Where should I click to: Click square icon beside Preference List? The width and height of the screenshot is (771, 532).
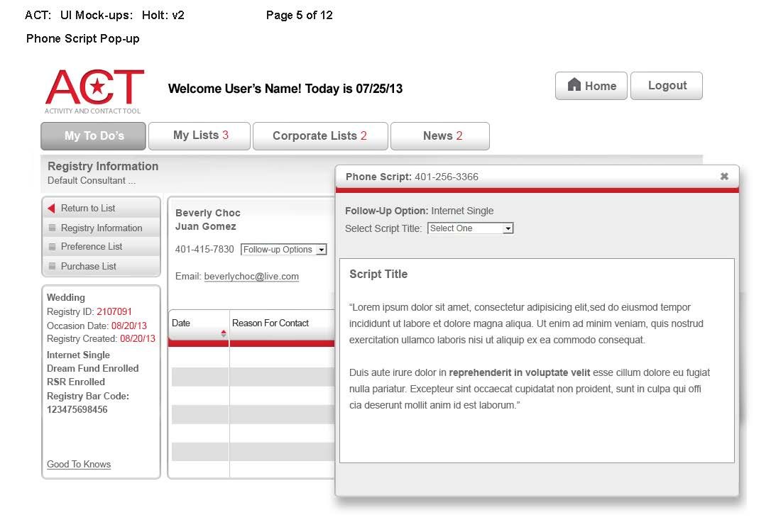[x=52, y=247]
